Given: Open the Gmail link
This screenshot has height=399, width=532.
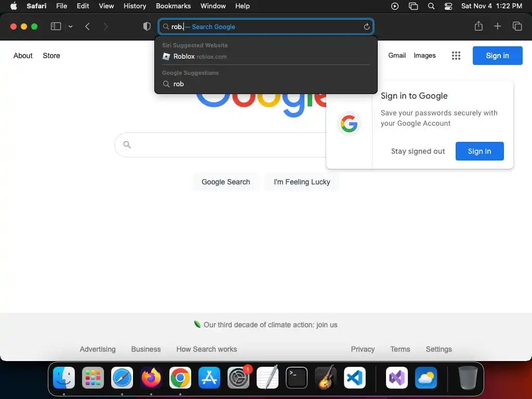Looking at the screenshot, I should pyautogui.click(x=397, y=55).
